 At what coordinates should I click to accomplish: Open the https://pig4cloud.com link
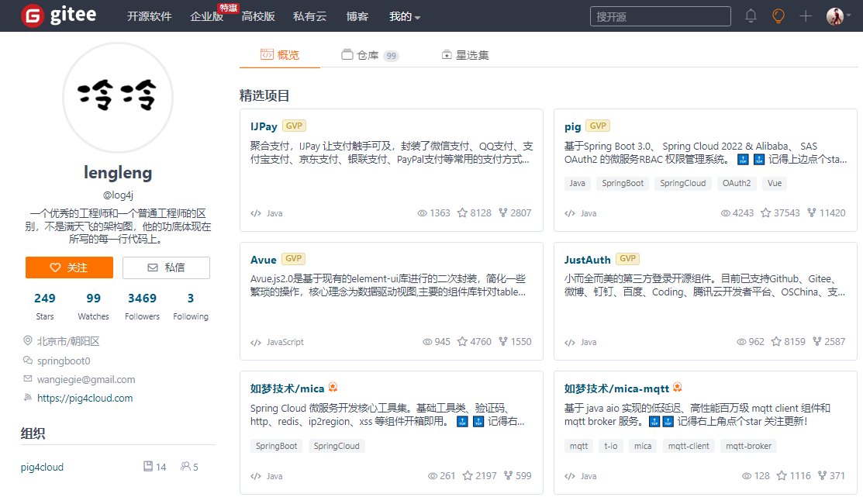click(85, 398)
